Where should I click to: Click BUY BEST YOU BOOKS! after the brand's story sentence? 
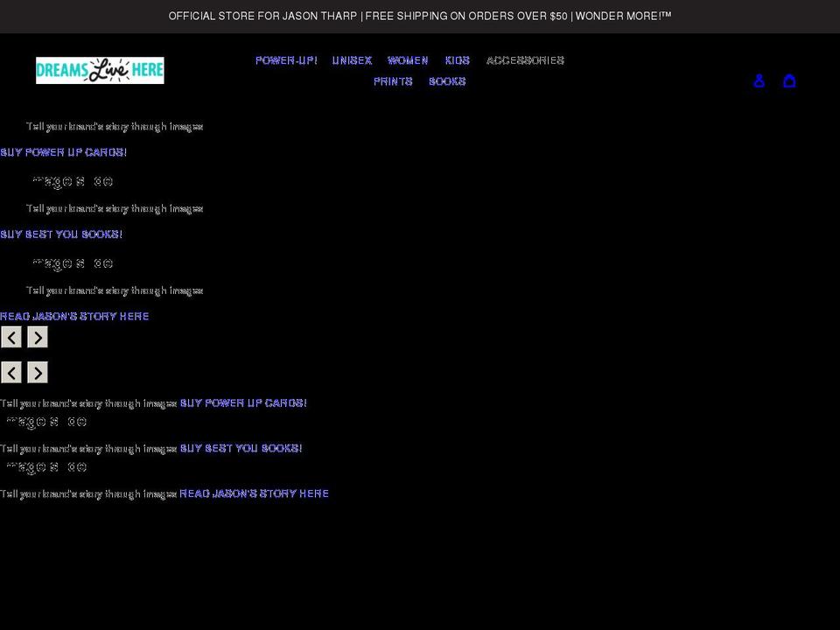[x=241, y=448]
